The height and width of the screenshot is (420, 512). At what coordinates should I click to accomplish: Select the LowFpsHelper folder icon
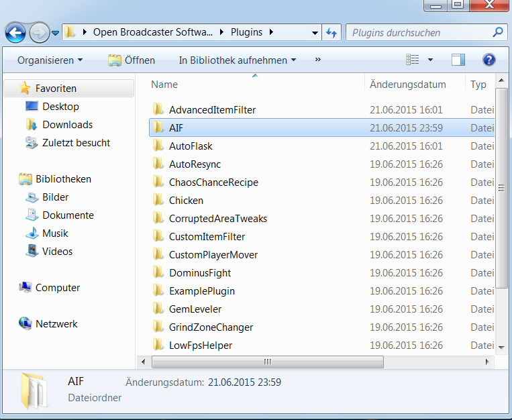pyautogui.click(x=158, y=345)
